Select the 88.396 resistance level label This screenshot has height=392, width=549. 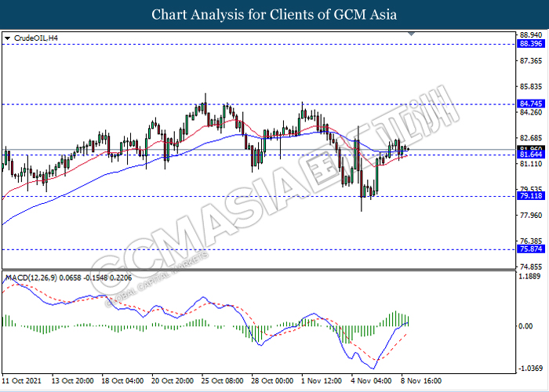click(x=531, y=44)
